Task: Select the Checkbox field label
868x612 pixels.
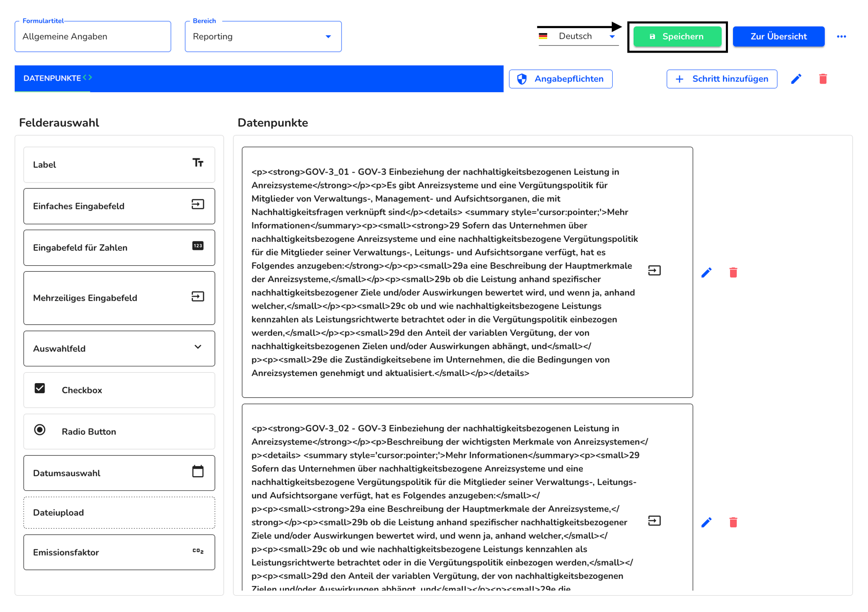Action: point(82,390)
